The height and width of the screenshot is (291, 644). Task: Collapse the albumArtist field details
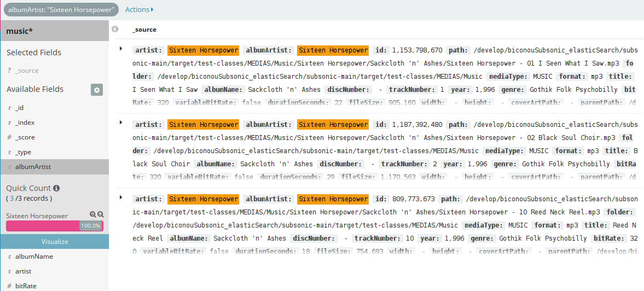click(x=55, y=167)
